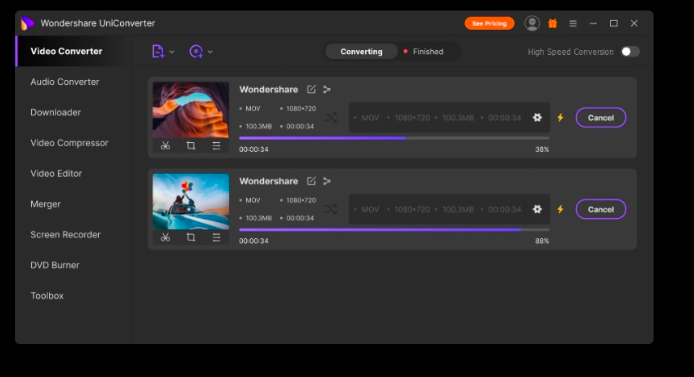The height and width of the screenshot is (377, 694).
Task: Click the canyon video thumbnail
Action: click(x=191, y=110)
